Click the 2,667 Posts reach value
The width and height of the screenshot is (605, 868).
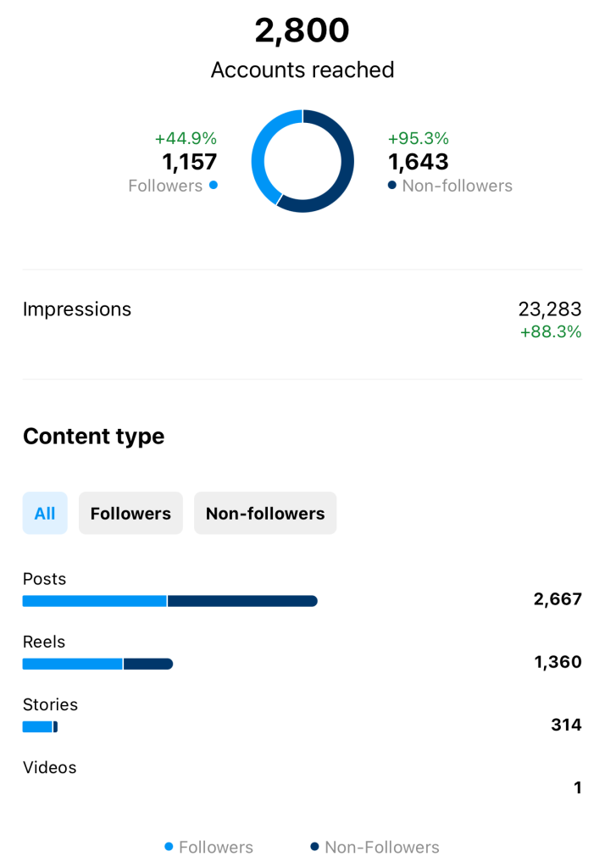coord(558,599)
